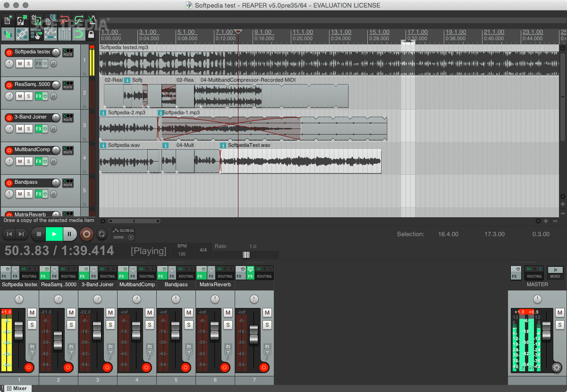Toggle the snap magnet icon
567x392 pixels.
78,34
